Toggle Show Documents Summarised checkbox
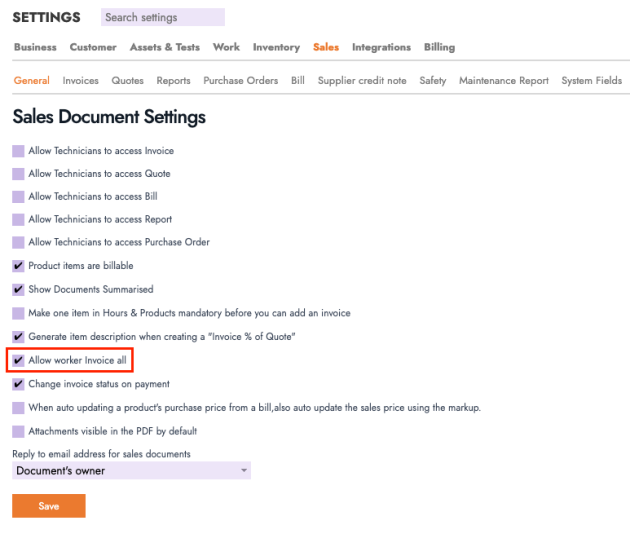Screen dimensions: 630x556 [18, 289]
